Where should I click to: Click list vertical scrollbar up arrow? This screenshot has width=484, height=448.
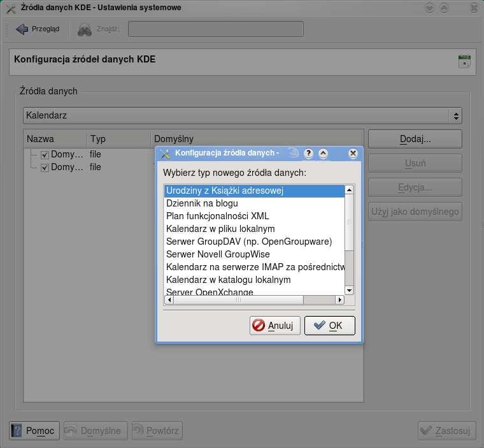click(x=349, y=189)
